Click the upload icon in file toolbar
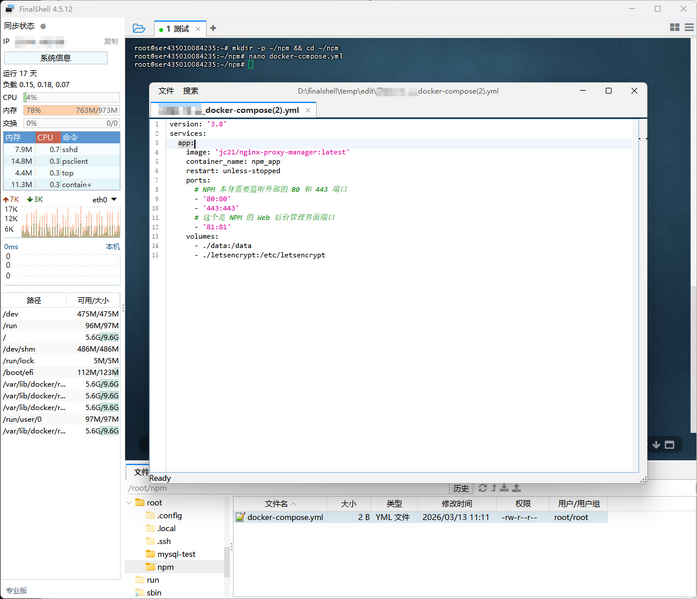This screenshot has height=599, width=697. pyautogui.click(x=517, y=488)
